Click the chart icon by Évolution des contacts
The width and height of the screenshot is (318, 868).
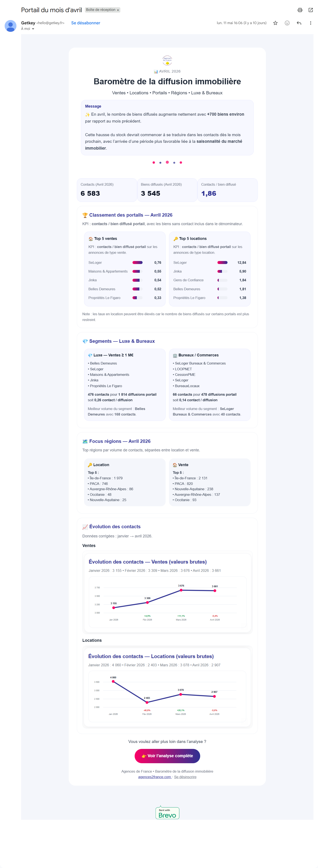click(85, 527)
